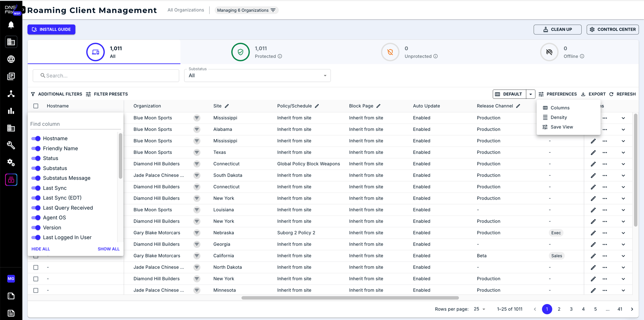The height and width of the screenshot is (320, 644).
Task: Select Density from the Preferences menu
Action: (559, 117)
